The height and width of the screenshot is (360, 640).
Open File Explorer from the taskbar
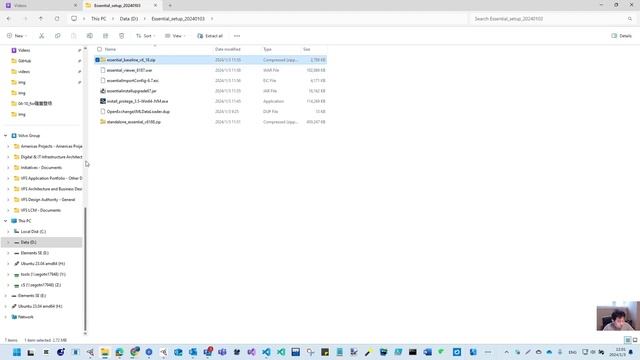point(104,352)
